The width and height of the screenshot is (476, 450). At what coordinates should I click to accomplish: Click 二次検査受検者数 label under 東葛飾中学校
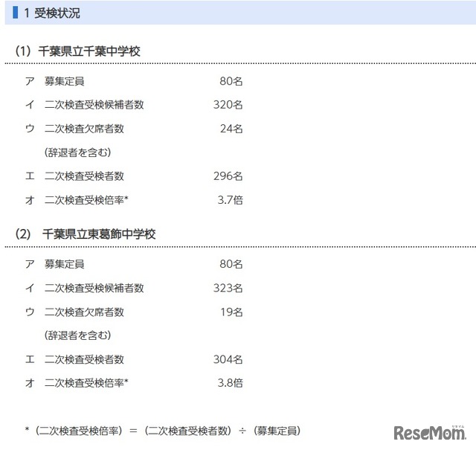pos(84,359)
